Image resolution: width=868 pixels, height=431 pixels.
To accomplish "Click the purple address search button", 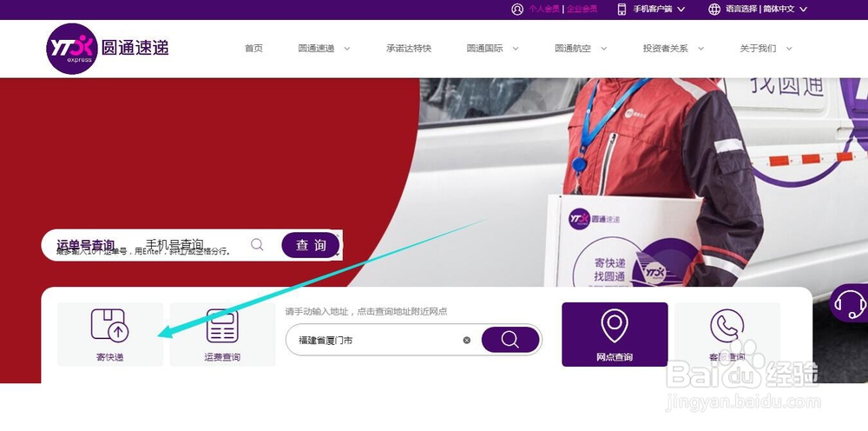I will tap(510, 340).
